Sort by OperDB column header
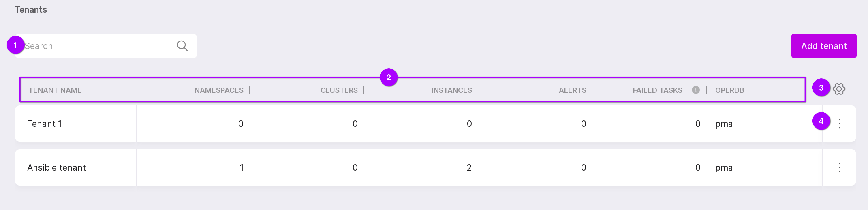The image size is (868, 210). (x=729, y=90)
